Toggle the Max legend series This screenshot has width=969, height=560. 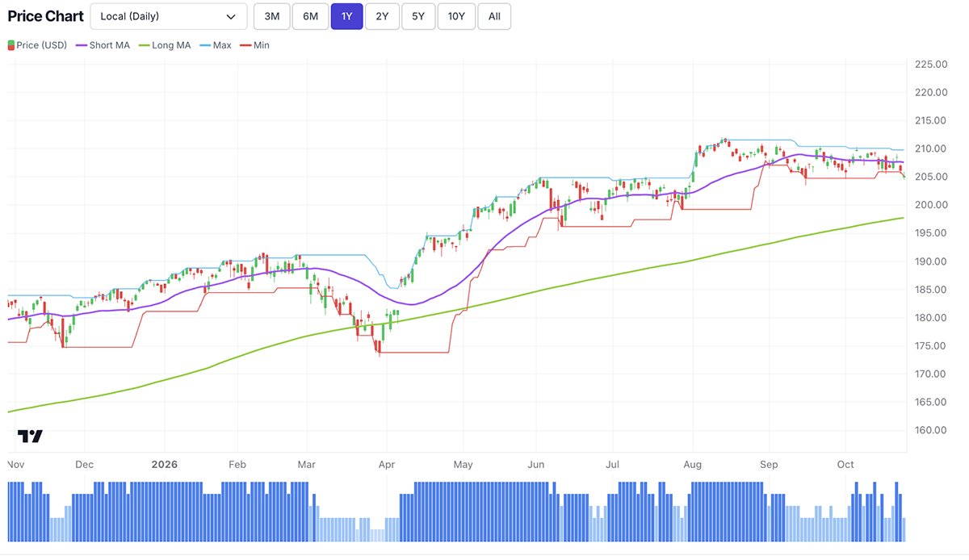click(x=216, y=45)
